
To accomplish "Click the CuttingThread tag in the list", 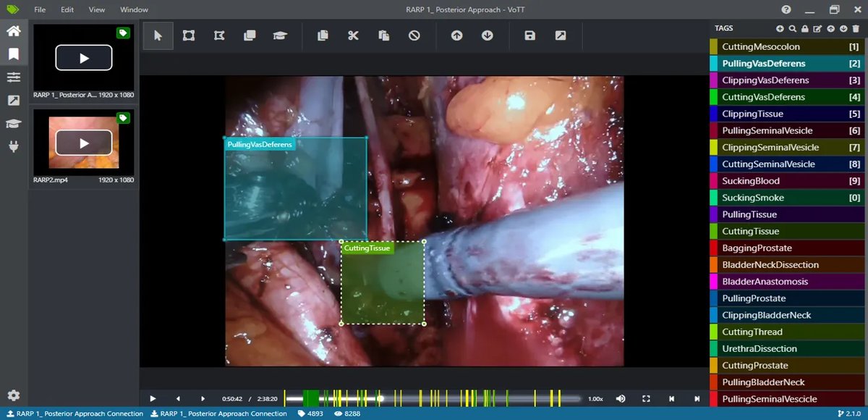I will [x=786, y=332].
